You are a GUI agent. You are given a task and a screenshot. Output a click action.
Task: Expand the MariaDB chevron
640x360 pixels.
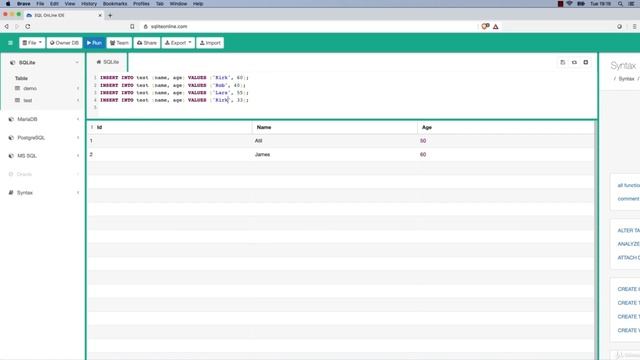point(78,119)
